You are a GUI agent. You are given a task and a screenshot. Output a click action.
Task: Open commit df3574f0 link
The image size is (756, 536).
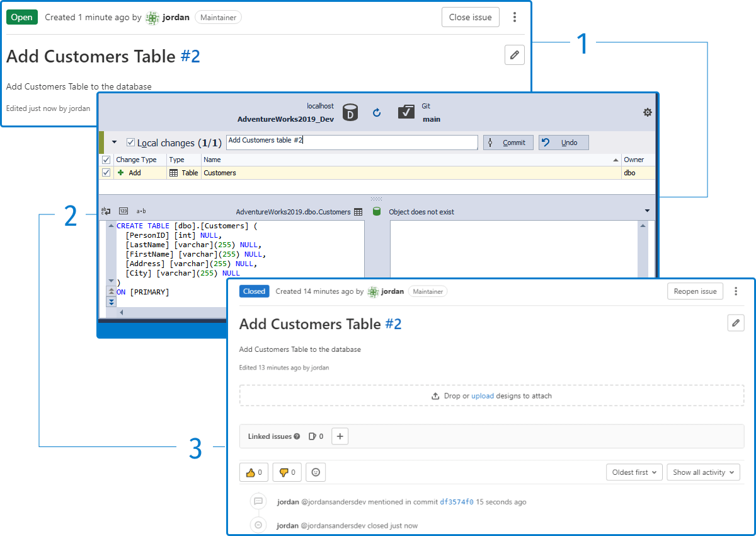tap(457, 502)
